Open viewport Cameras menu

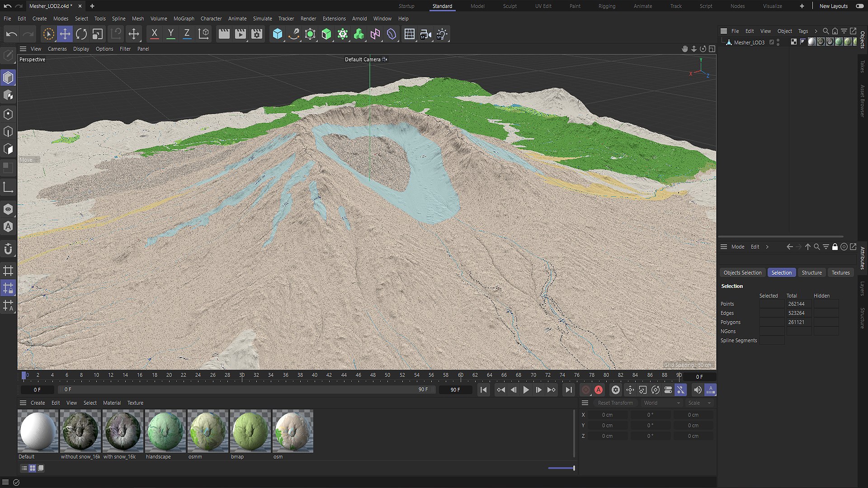57,49
